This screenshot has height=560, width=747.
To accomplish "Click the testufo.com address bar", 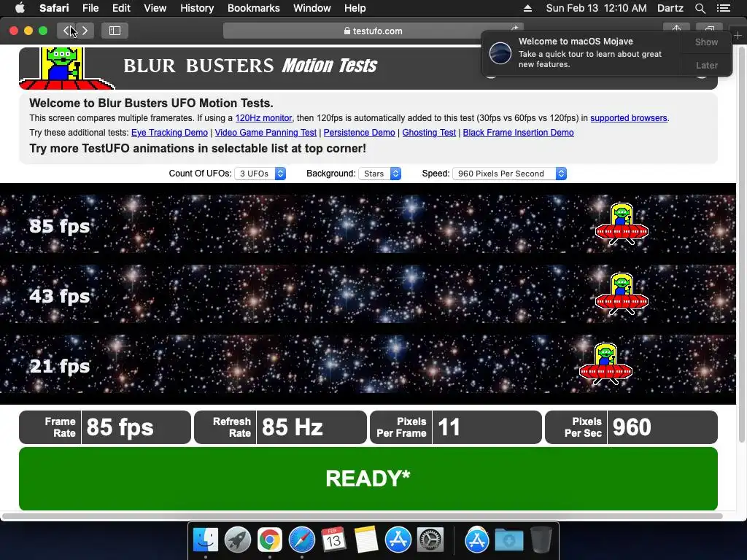I will coord(373,31).
